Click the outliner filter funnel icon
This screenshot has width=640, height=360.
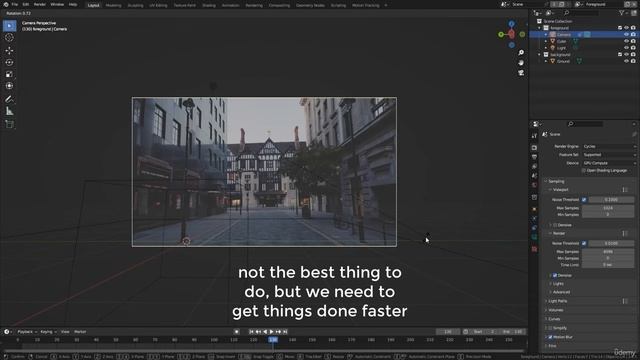pyautogui.click(x=622, y=13)
